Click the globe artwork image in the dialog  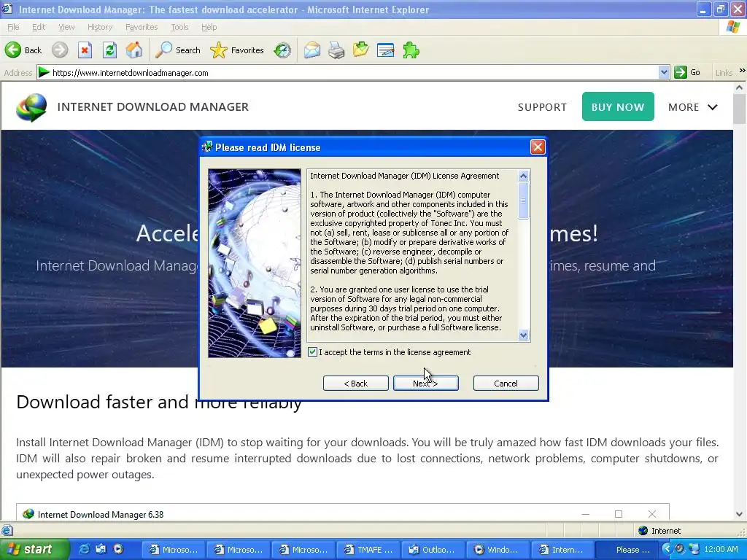click(255, 263)
